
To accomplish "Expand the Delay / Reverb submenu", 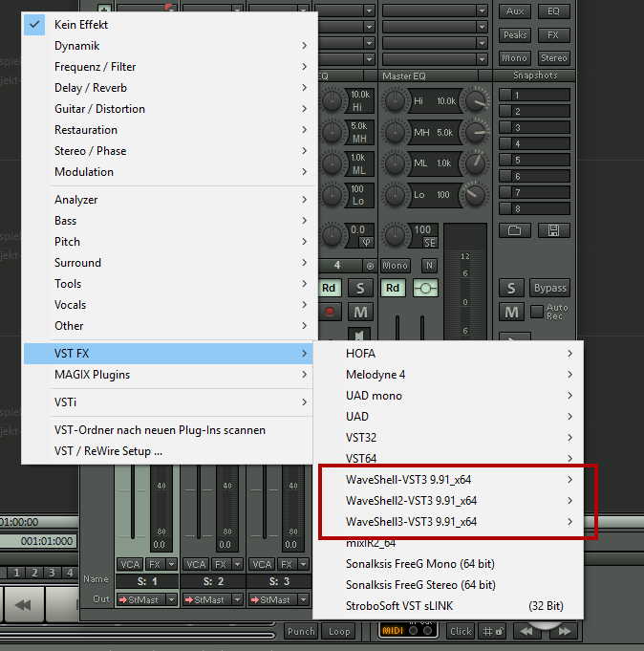I will coord(168,88).
